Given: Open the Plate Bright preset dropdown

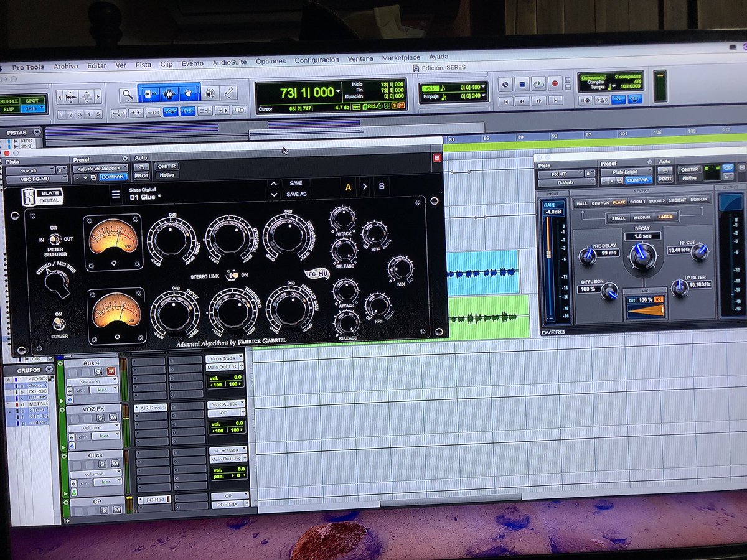Looking at the screenshot, I should 627,170.
